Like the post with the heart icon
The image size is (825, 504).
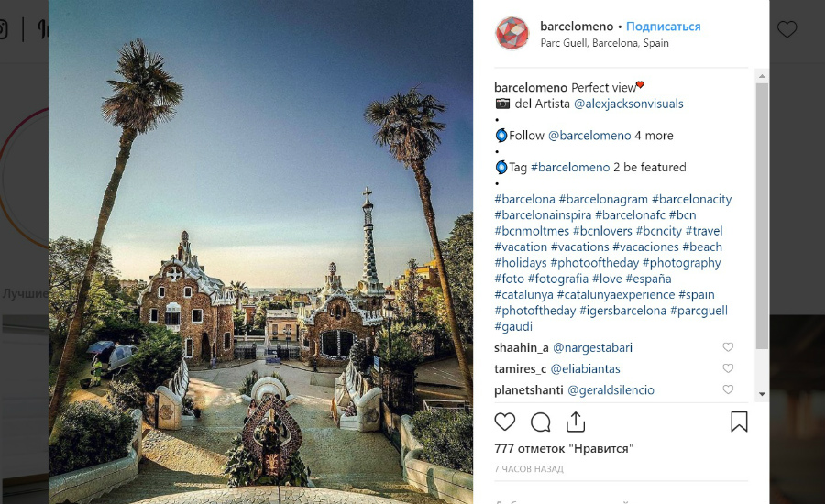pos(504,422)
